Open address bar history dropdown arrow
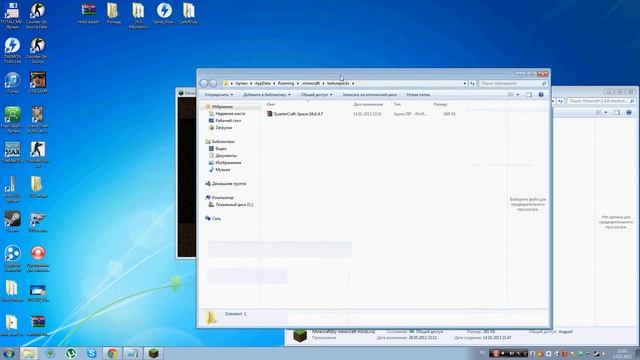The height and width of the screenshot is (360, 640). (464, 83)
